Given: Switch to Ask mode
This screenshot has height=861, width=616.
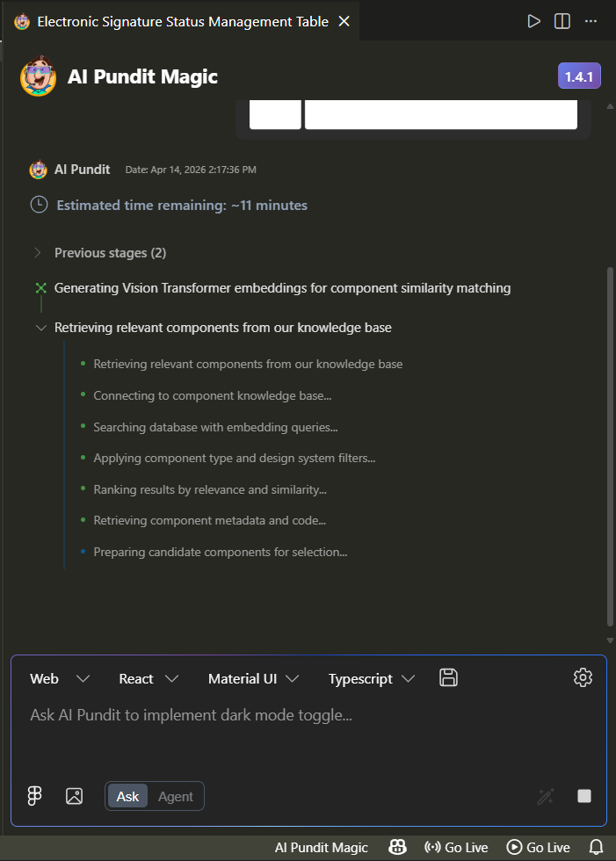Looking at the screenshot, I should 127,796.
